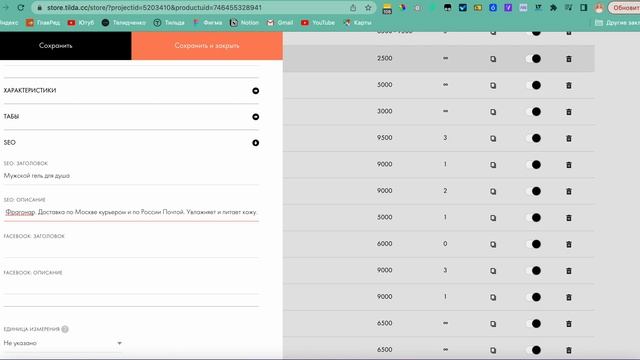Expand the Характеристики section
The height and width of the screenshot is (360, 640).
click(x=256, y=91)
